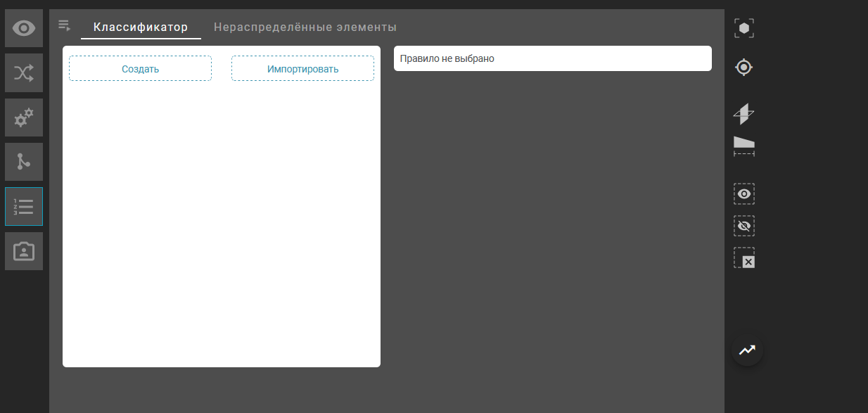Click the round trending chart button

[747, 350]
